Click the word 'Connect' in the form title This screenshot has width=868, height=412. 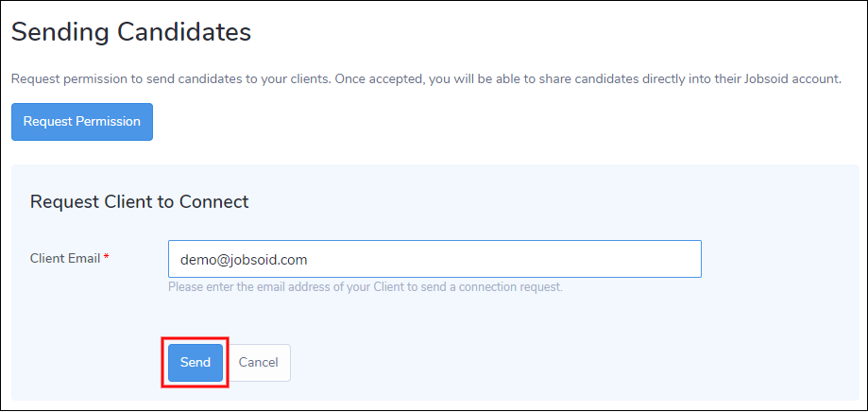214,201
